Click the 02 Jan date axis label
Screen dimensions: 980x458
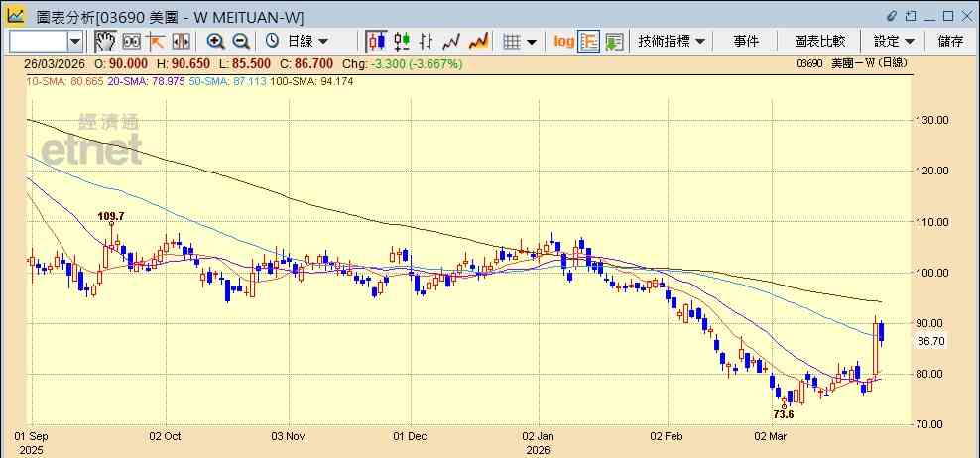coord(539,436)
